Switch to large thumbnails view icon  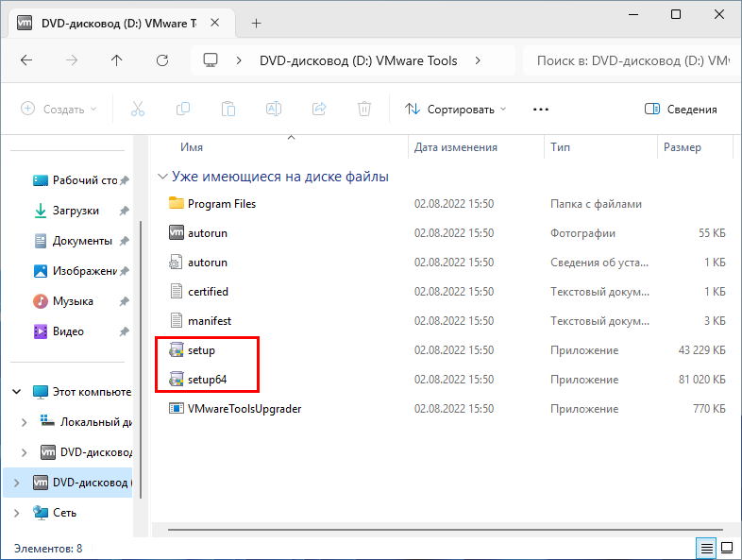pos(726,549)
